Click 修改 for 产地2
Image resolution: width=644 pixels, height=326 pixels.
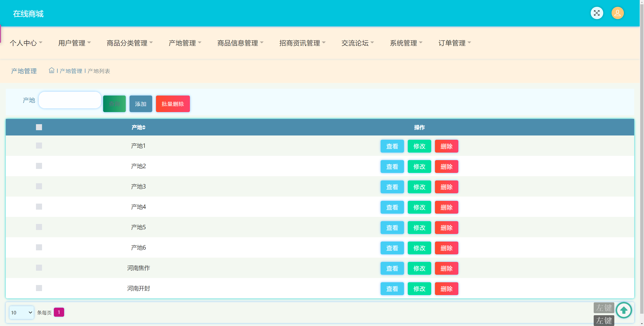pos(419,166)
